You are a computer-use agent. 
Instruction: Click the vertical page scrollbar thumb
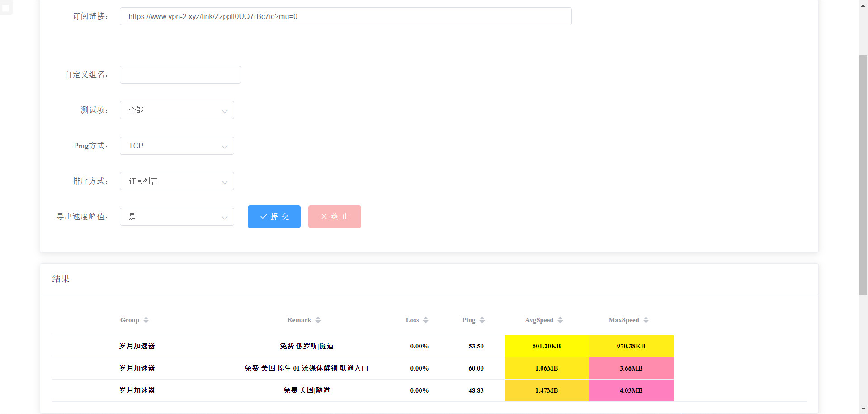[x=863, y=175]
